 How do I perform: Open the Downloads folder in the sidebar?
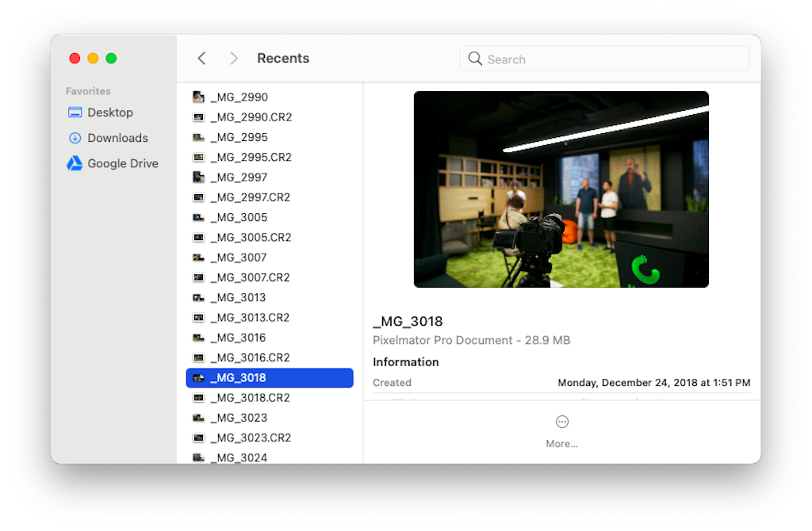click(x=116, y=137)
